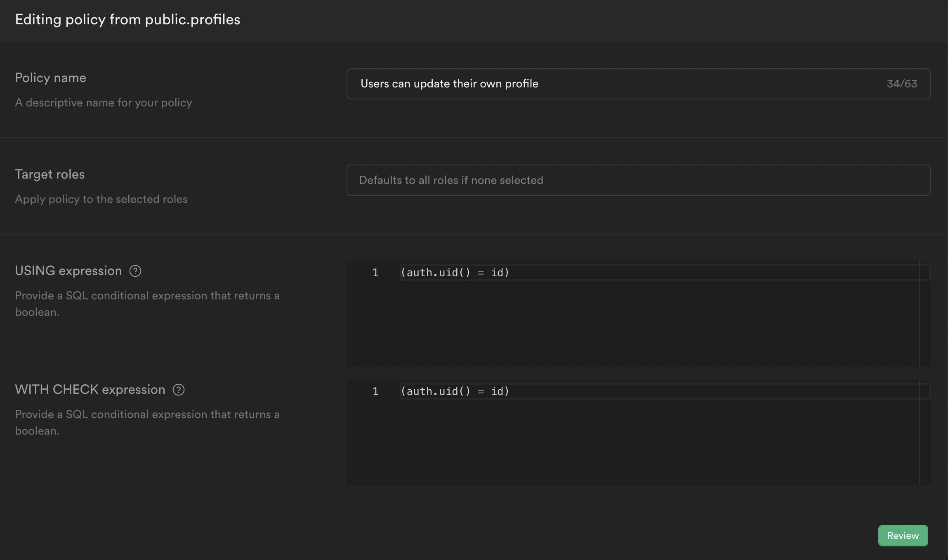Select the auth.uid() = id USING expression
Viewport: 948px width, 560px height.
[454, 272]
